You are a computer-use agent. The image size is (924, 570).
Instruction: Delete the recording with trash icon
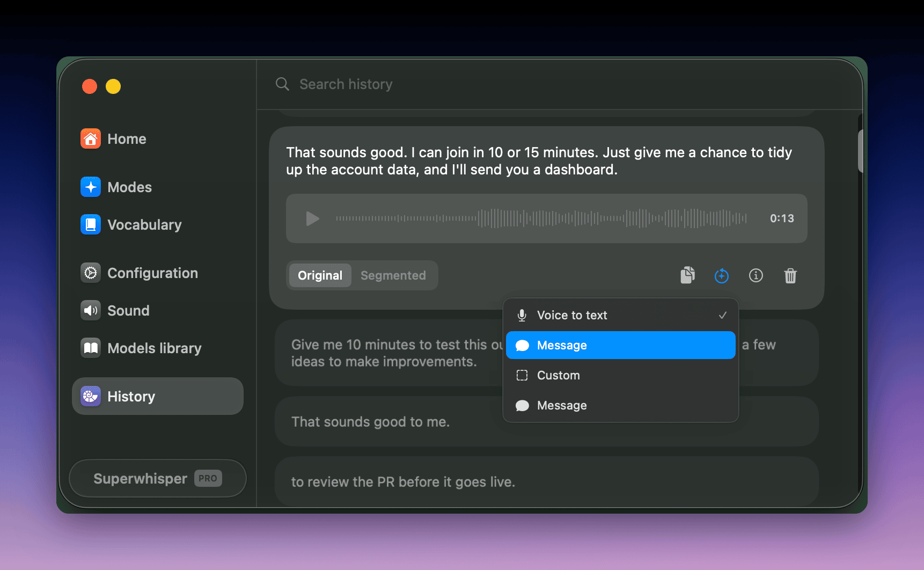tap(790, 275)
